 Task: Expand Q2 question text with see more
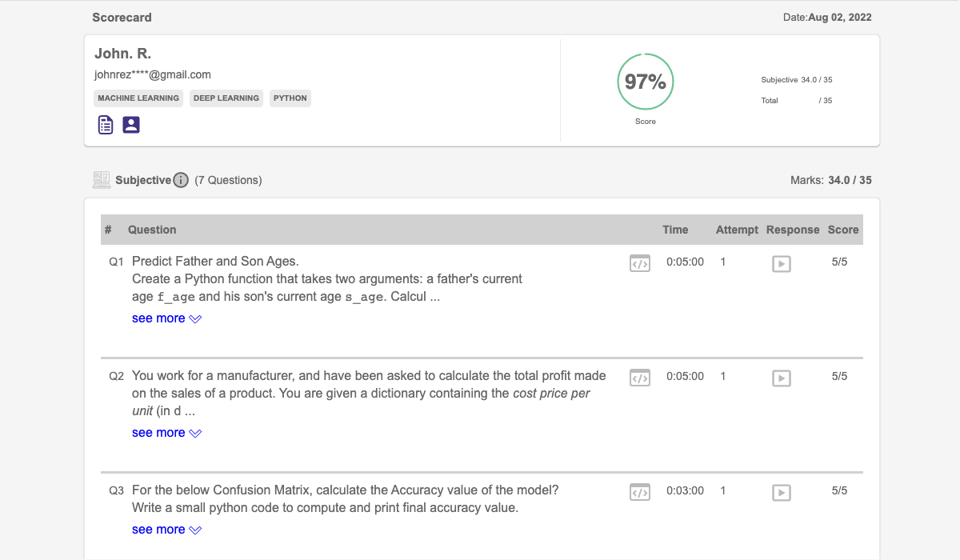166,433
